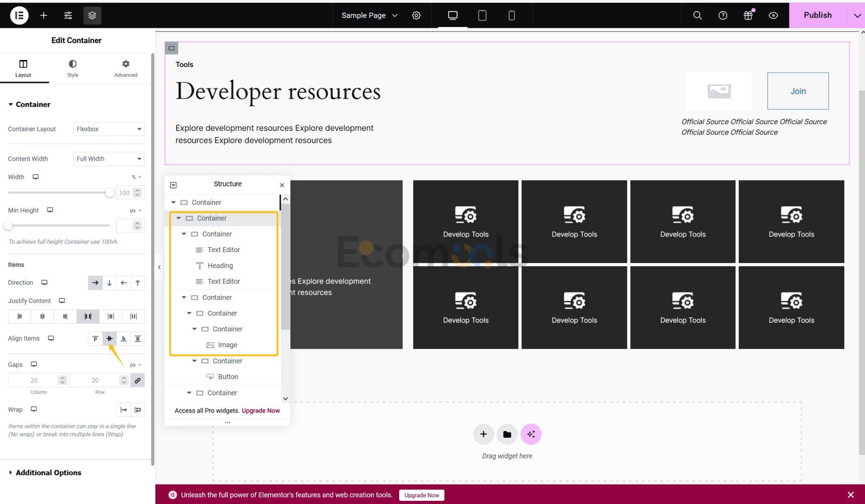The image size is (865, 504).
Task: Collapse the Container section heading
Action: (29, 104)
